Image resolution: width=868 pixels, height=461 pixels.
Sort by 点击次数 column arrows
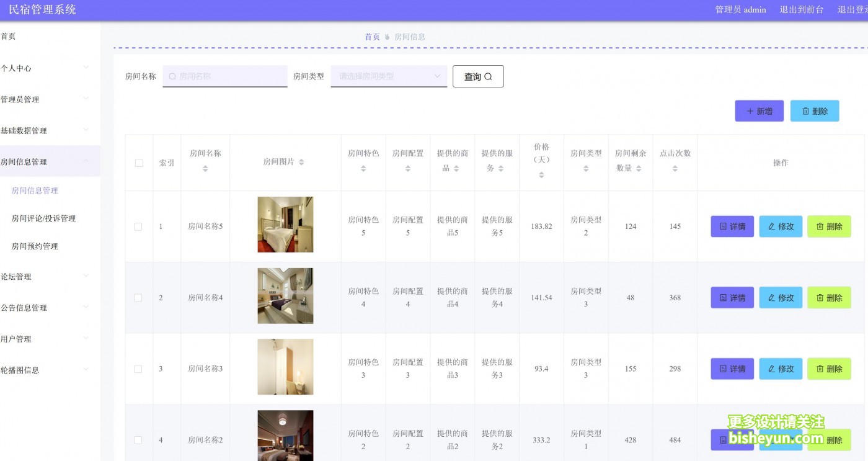675,169
